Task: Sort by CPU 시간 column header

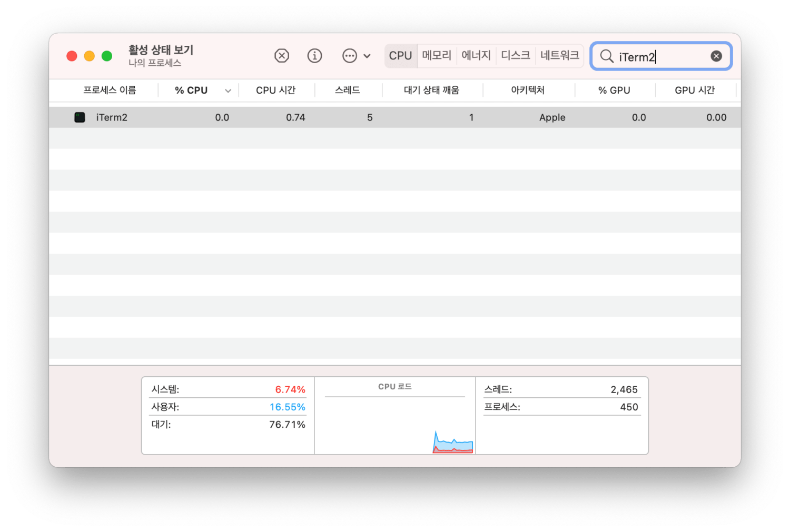Action: tap(275, 91)
